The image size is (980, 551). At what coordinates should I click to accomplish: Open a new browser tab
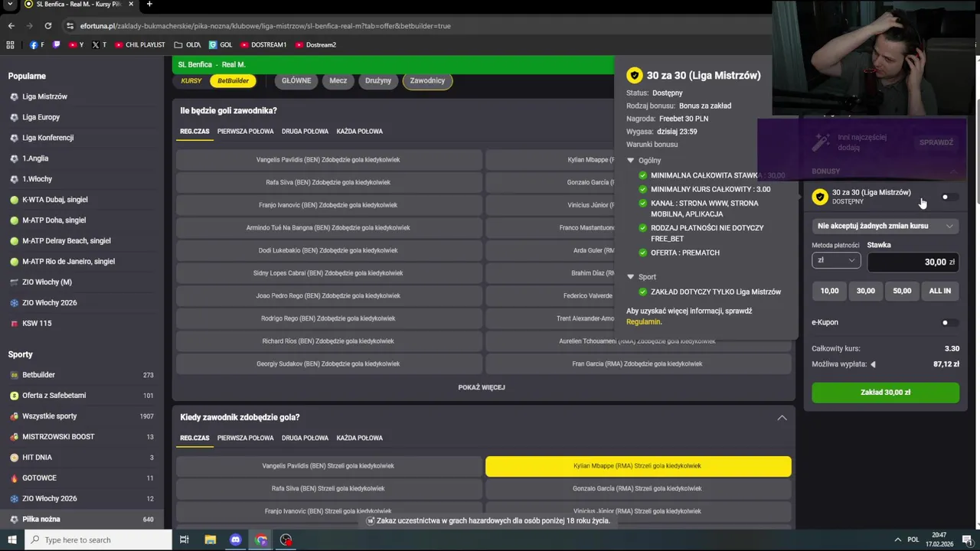[149, 5]
